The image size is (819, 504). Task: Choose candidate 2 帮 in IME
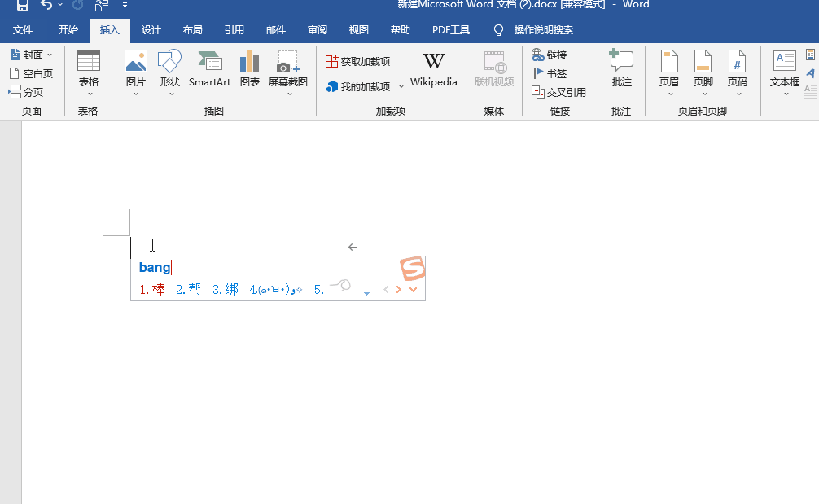[x=188, y=290]
